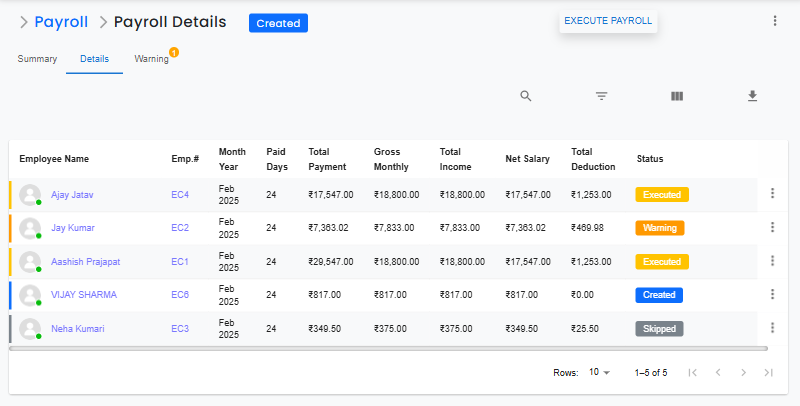Viewport: 800px width, 406px height.
Task: Go to Payroll breadcrumb link
Action: pyautogui.click(x=61, y=22)
